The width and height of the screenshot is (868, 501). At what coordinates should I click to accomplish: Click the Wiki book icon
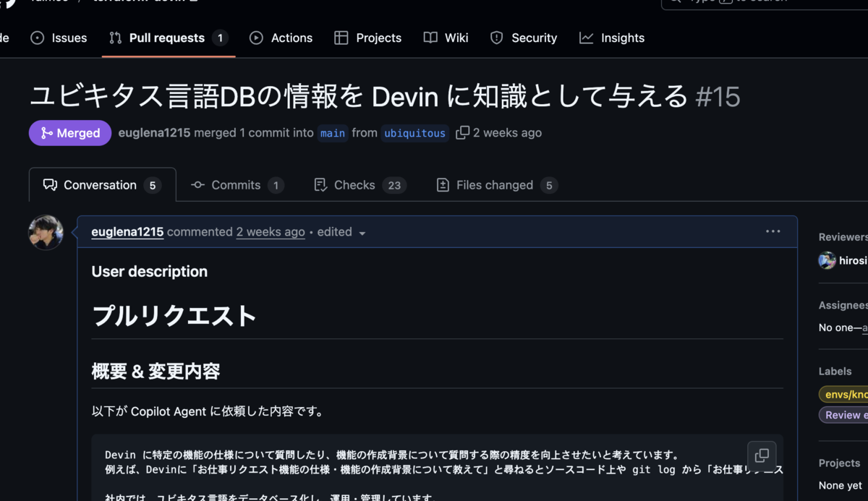click(430, 38)
